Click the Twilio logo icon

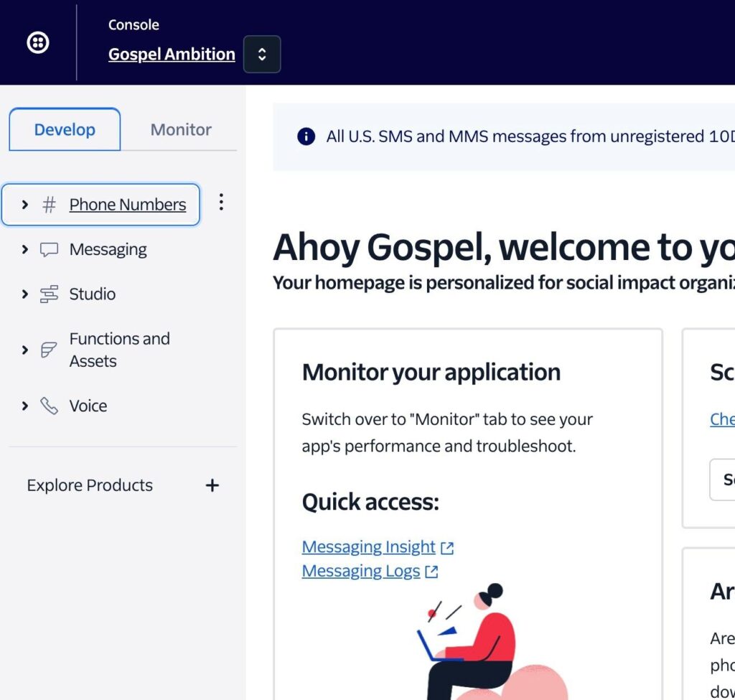tap(38, 43)
